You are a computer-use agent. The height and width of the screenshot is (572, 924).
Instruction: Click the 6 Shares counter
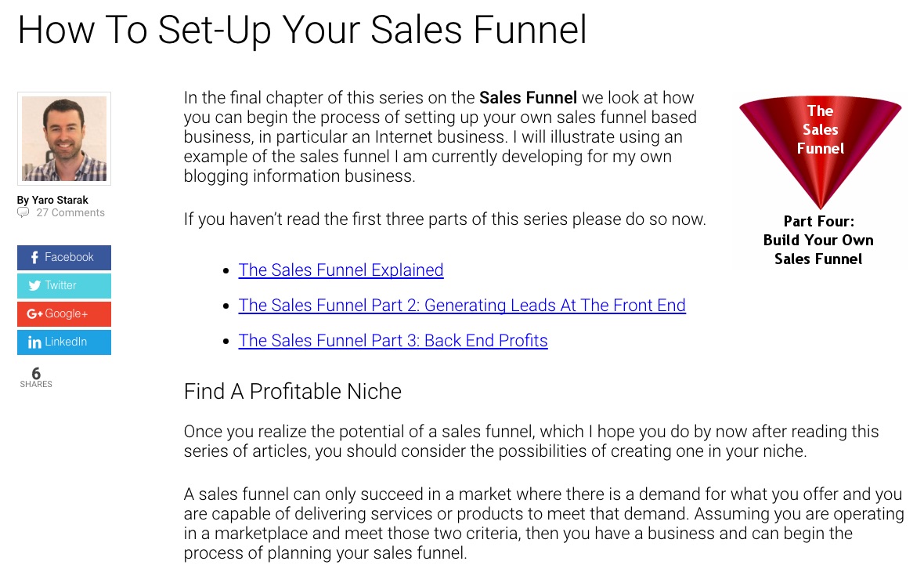point(36,377)
